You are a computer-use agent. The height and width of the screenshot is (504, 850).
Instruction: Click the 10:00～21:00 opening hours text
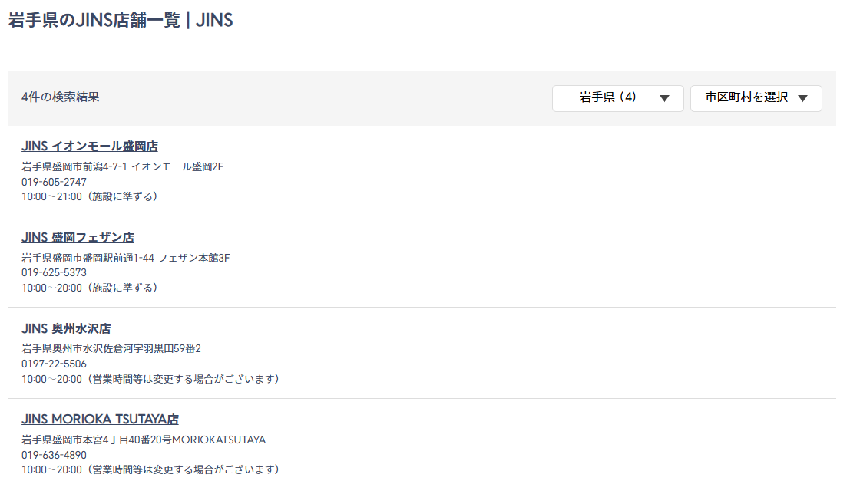[x=89, y=196]
